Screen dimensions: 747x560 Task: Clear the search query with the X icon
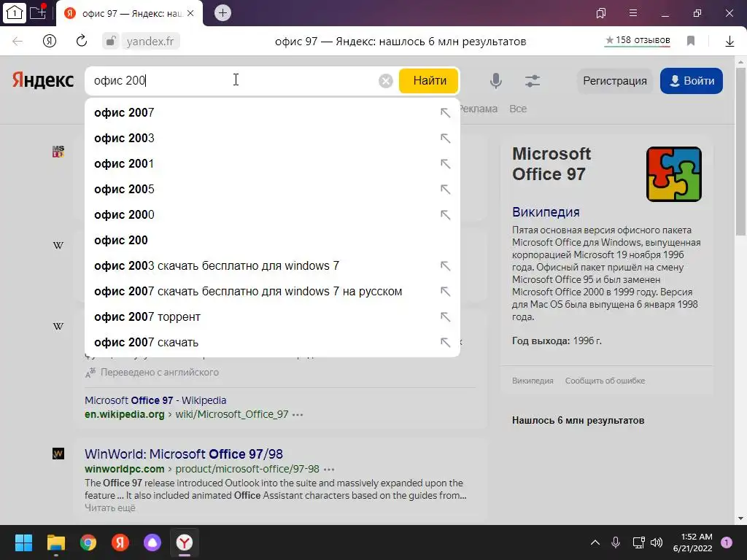point(386,81)
